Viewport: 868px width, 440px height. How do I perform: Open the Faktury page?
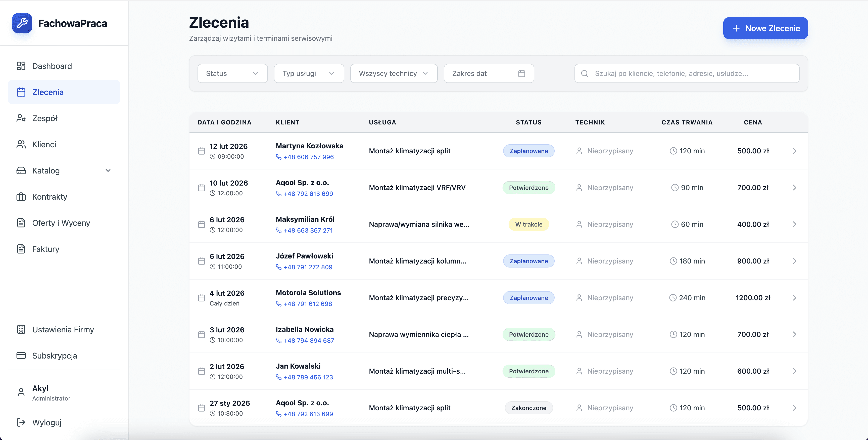tap(46, 249)
